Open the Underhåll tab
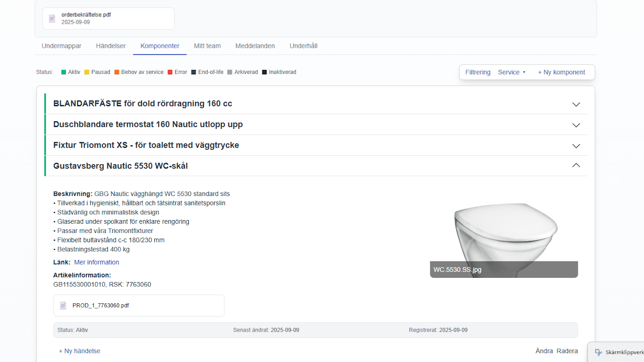Viewport: 644px width, 362px height. coord(304,46)
